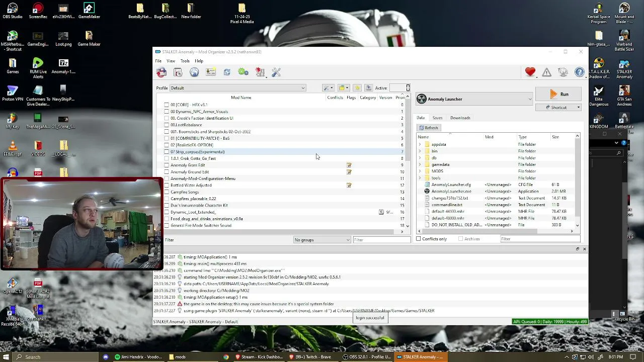Viewport: 644px width, 362px height.
Task: Toggle the Conflicts only checkbox
Action: tap(419, 239)
